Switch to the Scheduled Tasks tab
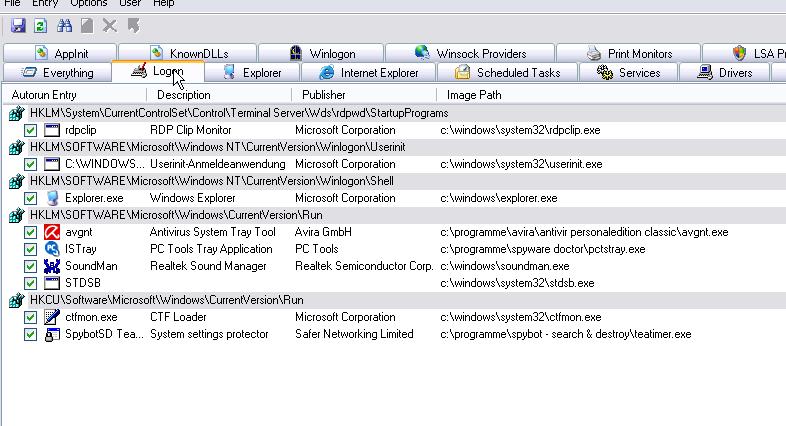 (x=507, y=73)
